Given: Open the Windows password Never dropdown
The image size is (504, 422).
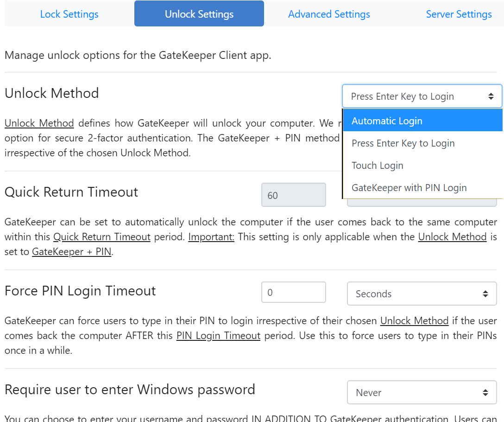Looking at the screenshot, I should [422, 393].
